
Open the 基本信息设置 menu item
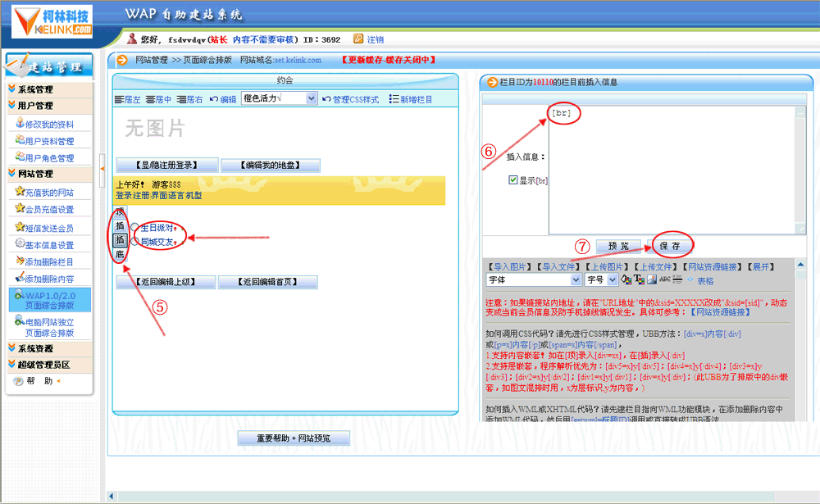tap(50, 245)
